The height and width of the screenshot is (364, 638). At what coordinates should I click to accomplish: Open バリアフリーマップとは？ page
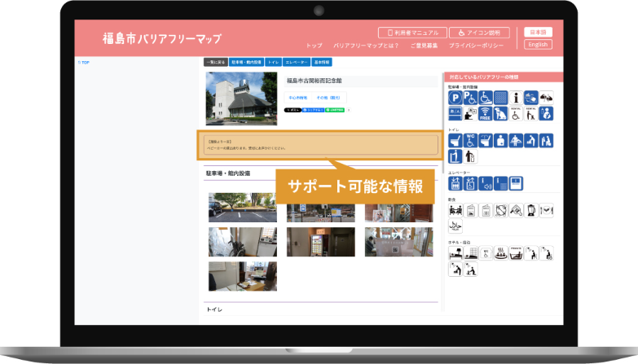[x=366, y=46]
